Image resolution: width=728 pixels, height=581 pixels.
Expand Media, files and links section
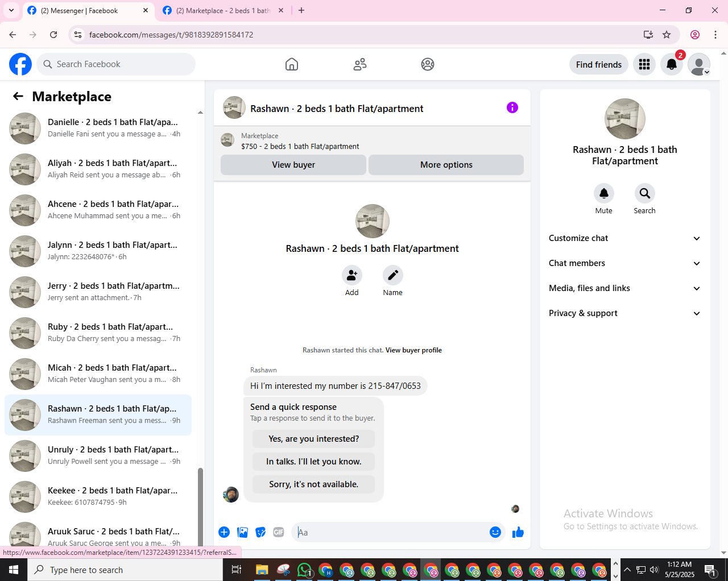(x=624, y=288)
